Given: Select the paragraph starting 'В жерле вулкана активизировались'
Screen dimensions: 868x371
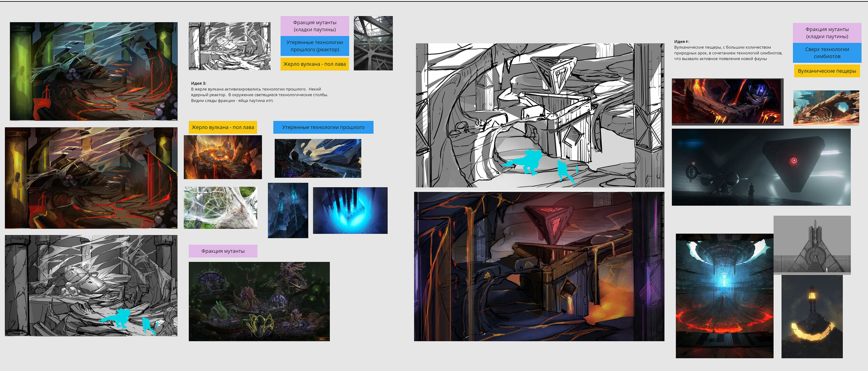Looking at the screenshot, I should pos(259,95).
